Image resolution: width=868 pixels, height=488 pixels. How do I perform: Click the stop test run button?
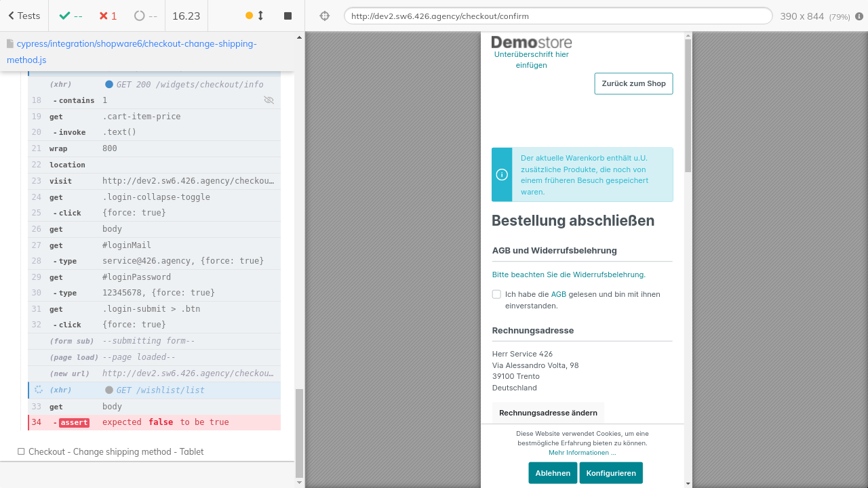point(288,16)
